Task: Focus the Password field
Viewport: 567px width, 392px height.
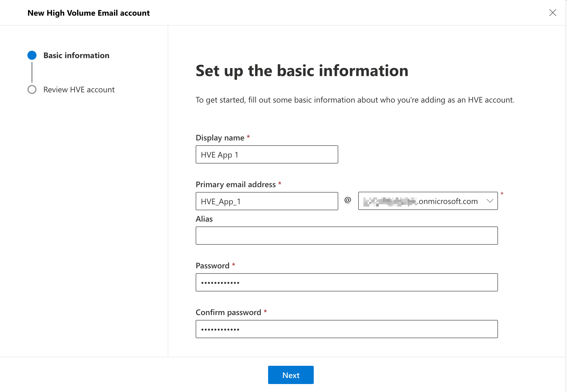Action: 347,282
